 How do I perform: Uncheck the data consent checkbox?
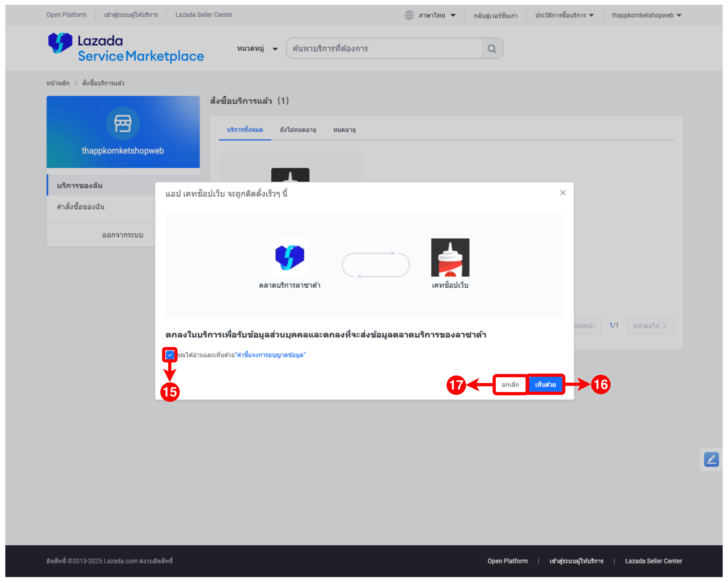170,355
